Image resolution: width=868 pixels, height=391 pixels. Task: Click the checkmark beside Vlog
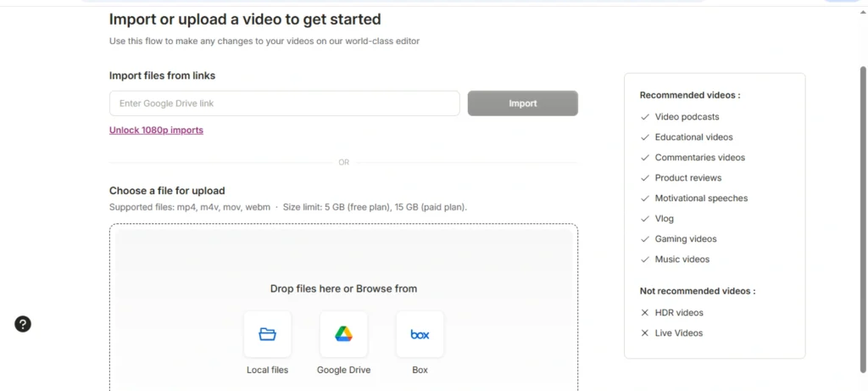645,219
